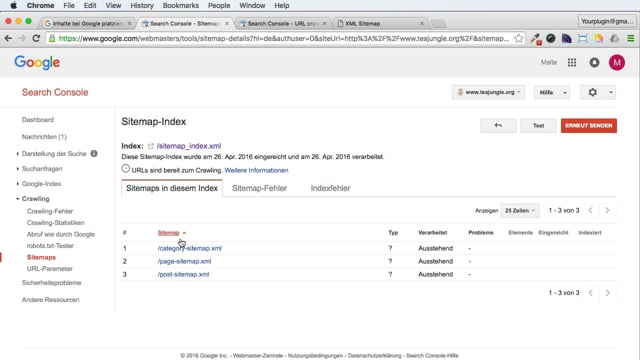
Task: Open /page-sitemap.xml link
Action: pyautogui.click(x=184, y=261)
